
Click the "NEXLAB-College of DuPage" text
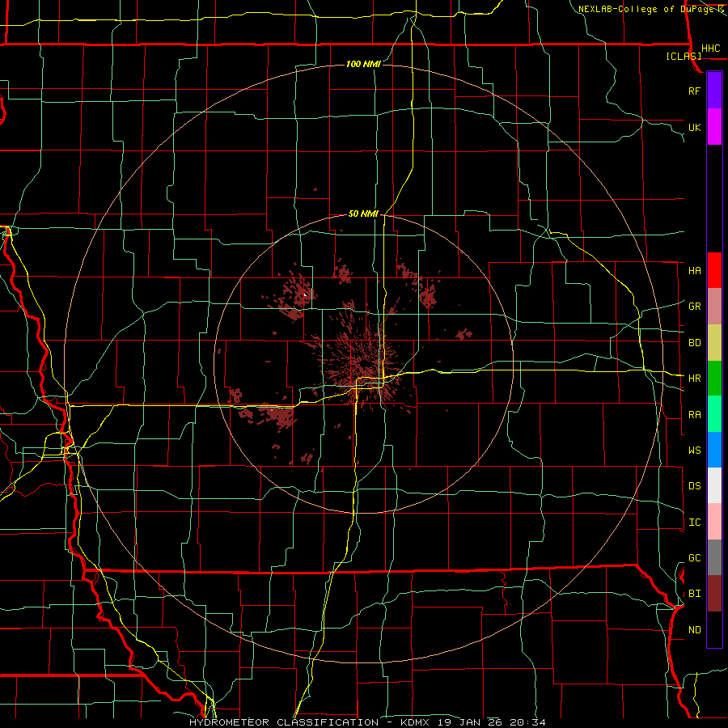coord(645,9)
